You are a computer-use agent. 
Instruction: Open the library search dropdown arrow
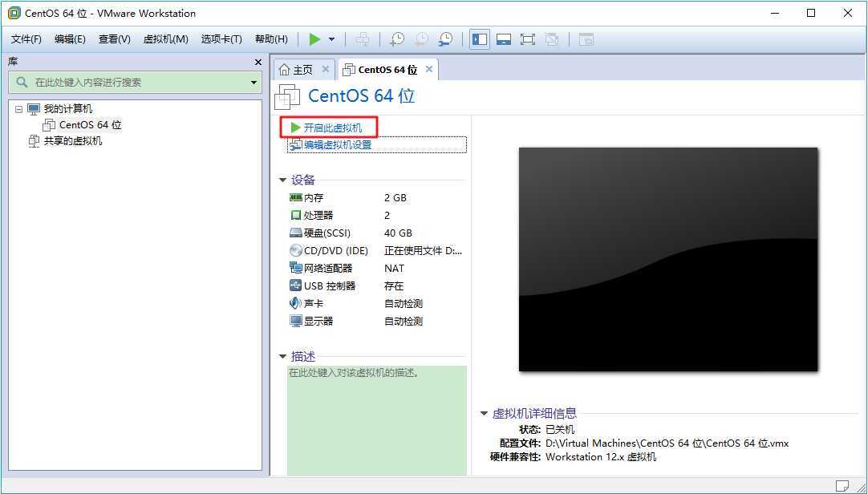254,83
